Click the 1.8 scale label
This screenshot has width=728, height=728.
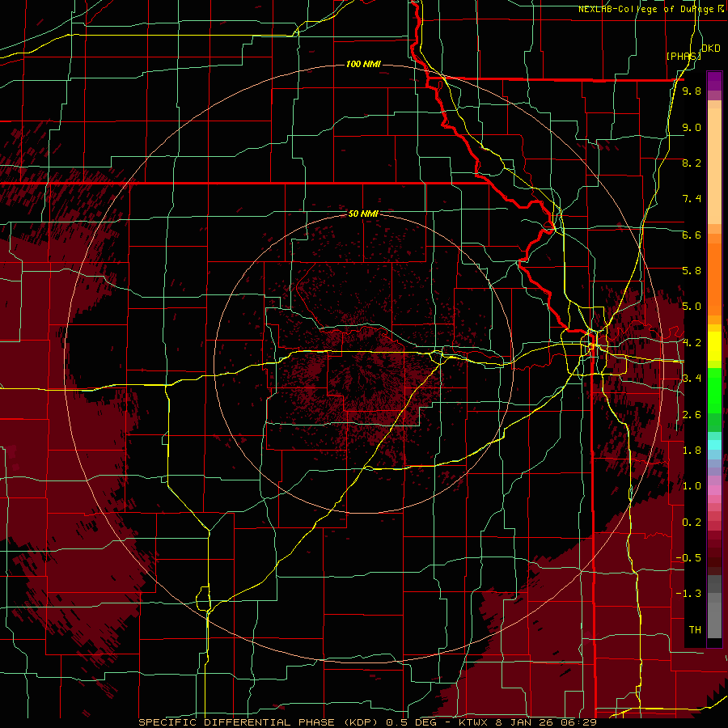(x=692, y=451)
